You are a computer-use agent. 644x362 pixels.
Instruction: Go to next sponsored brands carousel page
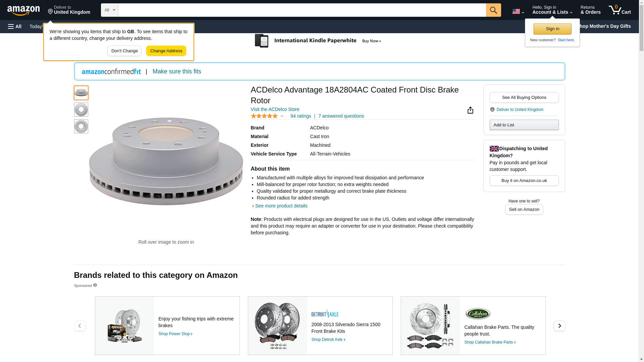pyautogui.click(x=559, y=326)
